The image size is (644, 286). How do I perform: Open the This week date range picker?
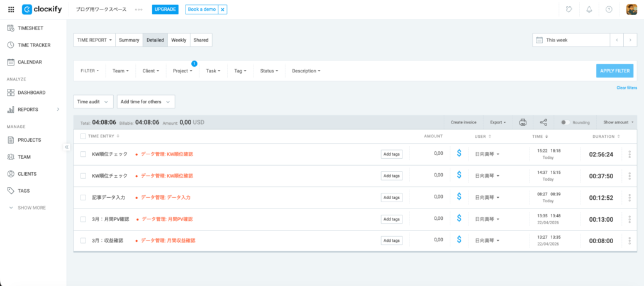[571, 40]
